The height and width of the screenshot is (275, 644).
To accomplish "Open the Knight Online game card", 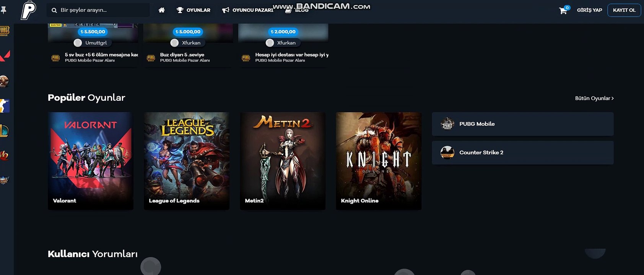I will (x=379, y=161).
